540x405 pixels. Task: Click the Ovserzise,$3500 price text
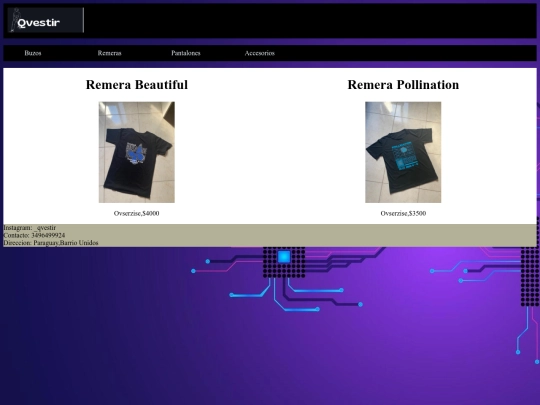coord(403,214)
